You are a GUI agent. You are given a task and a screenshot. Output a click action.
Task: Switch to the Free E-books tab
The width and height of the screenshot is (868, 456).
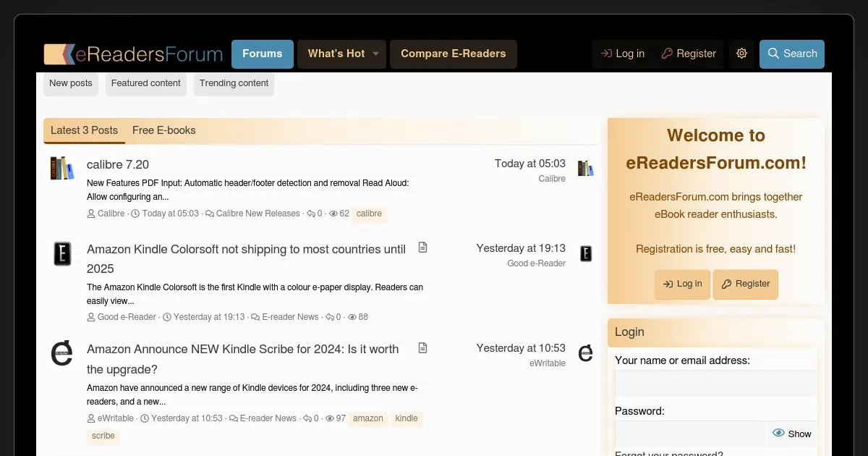click(x=164, y=130)
